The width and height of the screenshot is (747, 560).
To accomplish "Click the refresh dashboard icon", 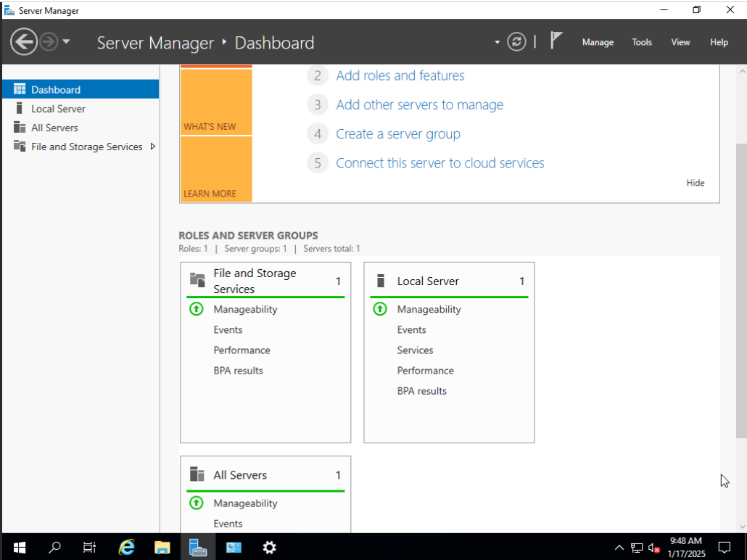I will pyautogui.click(x=516, y=42).
